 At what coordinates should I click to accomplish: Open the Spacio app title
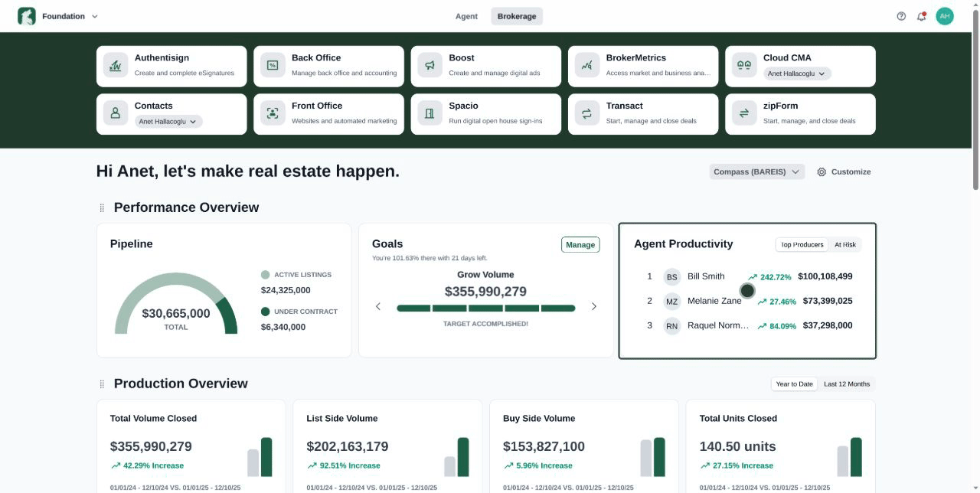[463, 106]
